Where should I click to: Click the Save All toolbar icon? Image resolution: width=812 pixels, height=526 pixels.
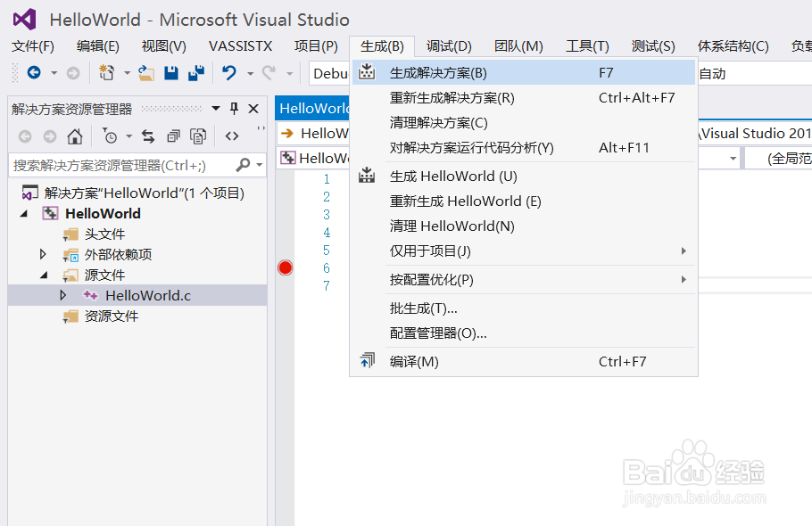tap(196, 73)
